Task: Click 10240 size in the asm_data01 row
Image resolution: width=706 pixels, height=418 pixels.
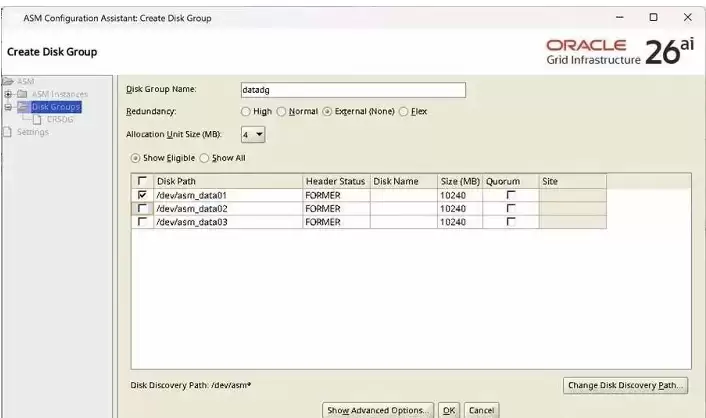Action: 460,195
